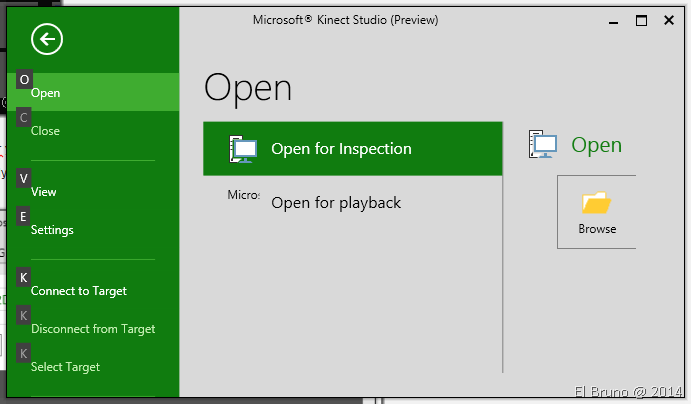Click the O key tip badge

(24, 80)
